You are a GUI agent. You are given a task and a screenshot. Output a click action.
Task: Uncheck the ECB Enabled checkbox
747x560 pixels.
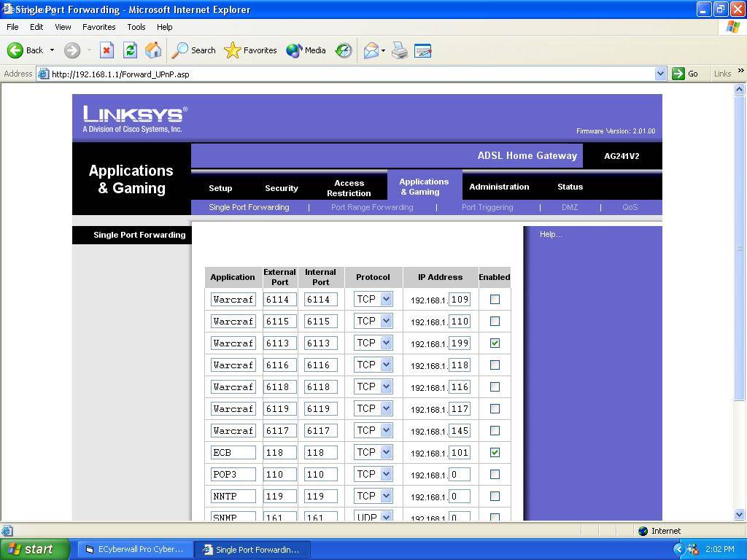[495, 453]
